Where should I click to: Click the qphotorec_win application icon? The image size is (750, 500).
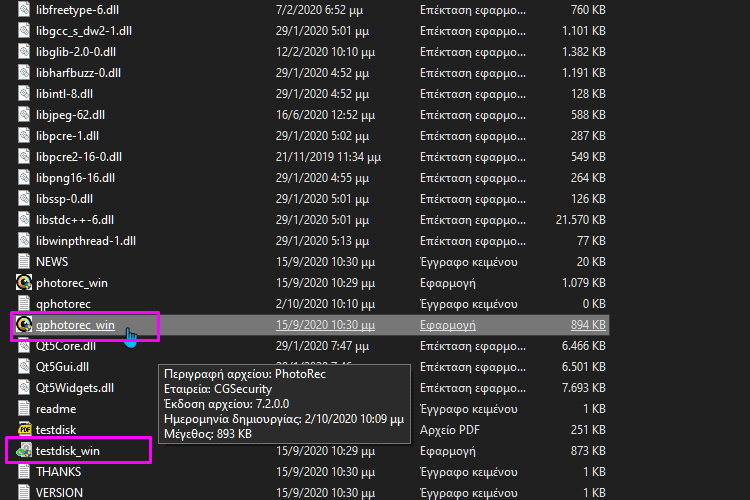23,325
